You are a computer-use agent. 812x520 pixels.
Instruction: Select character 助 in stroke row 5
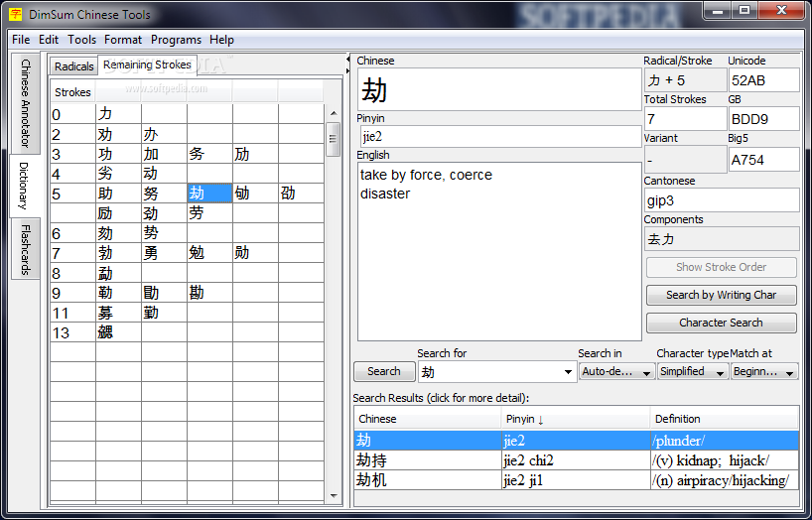point(118,194)
